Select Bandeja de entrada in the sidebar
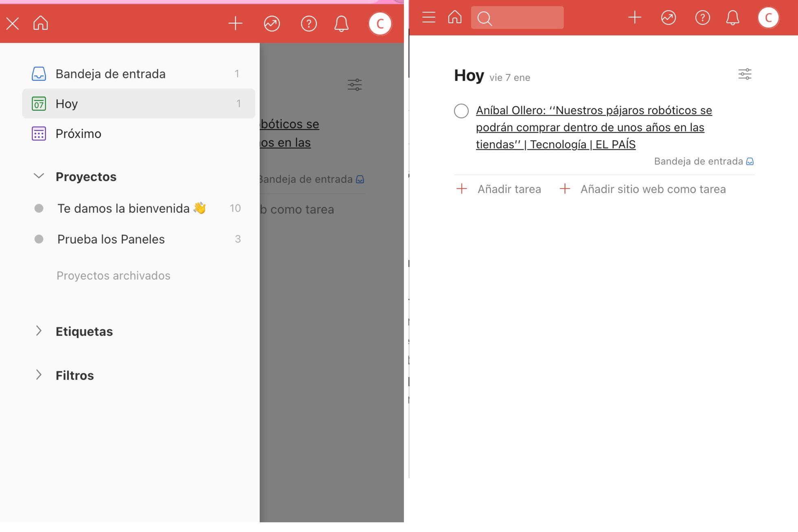This screenshot has height=532, width=798. (x=110, y=73)
